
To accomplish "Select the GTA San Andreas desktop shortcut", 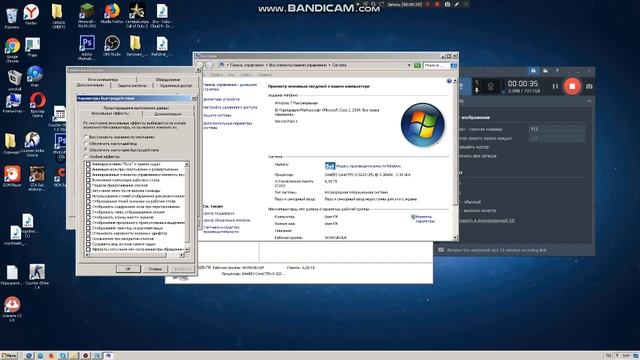I will click(37, 178).
